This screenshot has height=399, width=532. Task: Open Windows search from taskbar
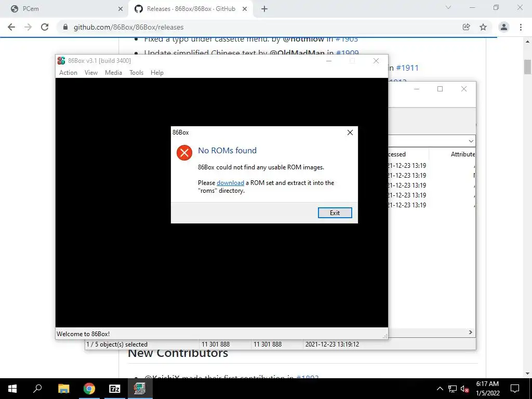point(37,389)
